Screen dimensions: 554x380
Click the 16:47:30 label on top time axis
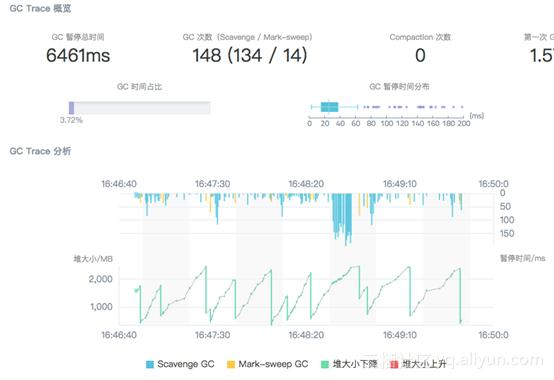coord(212,184)
